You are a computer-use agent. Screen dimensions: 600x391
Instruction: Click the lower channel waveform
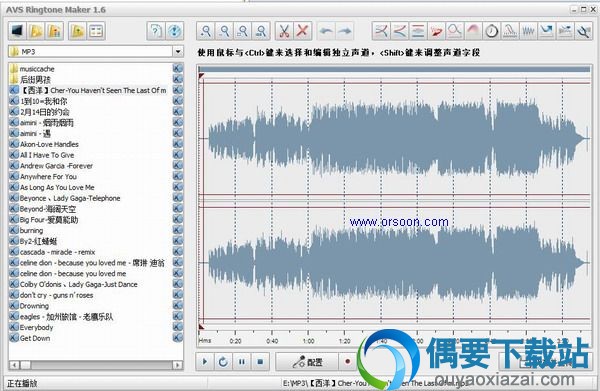coord(395,263)
